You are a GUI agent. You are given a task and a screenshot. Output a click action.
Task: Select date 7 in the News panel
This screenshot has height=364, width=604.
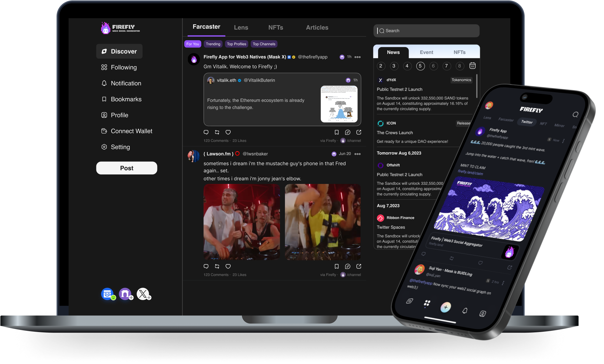point(446,66)
